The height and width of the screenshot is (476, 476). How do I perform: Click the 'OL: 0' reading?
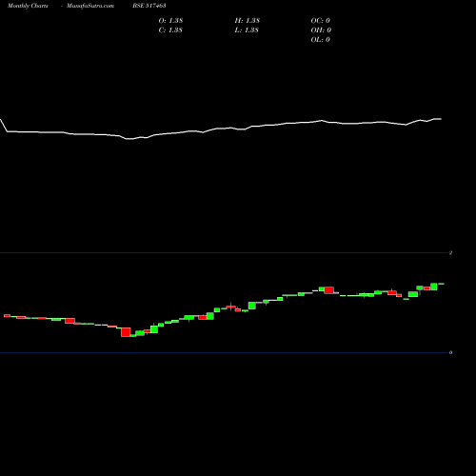tap(321, 39)
